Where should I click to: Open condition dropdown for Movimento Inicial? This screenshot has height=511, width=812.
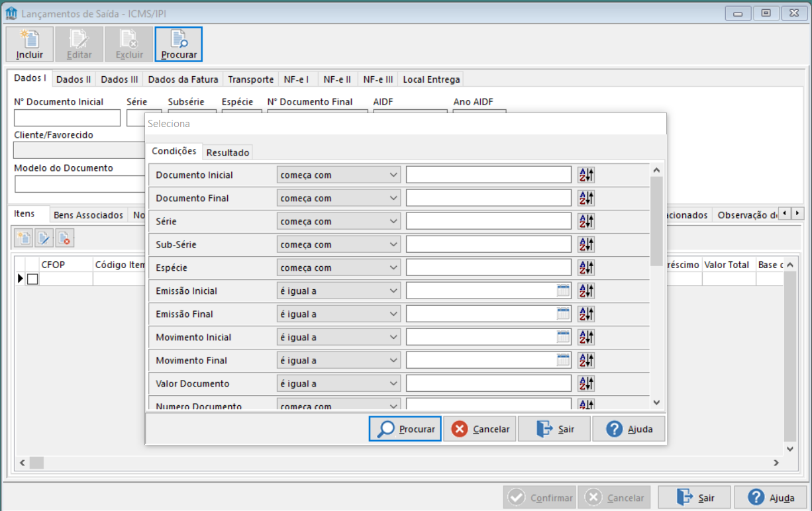(x=338, y=337)
